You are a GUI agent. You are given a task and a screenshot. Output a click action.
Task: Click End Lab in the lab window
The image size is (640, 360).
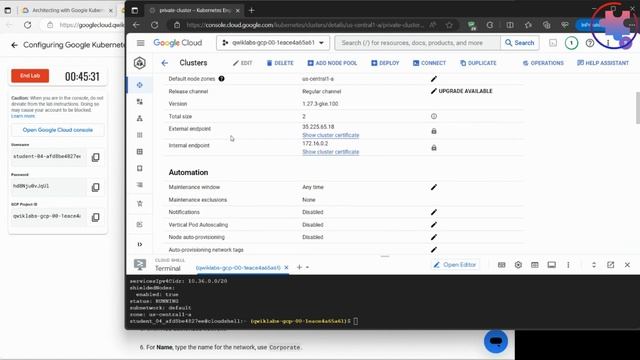tap(30, 76)
